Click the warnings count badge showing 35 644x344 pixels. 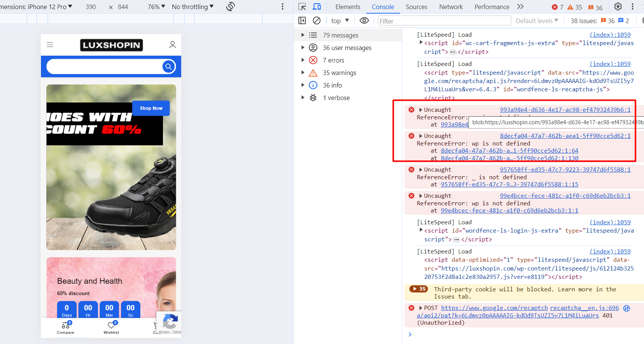click(575, 7)
